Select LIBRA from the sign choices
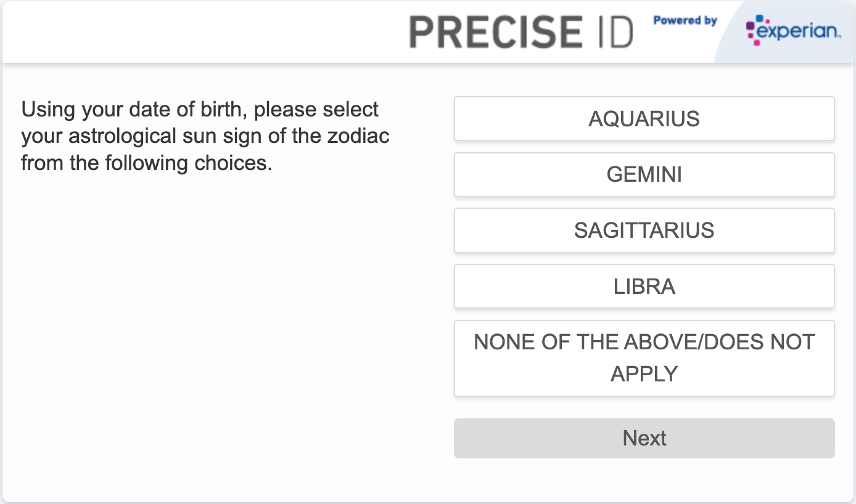This screenshot has height=504, width=856. [644, 287]
